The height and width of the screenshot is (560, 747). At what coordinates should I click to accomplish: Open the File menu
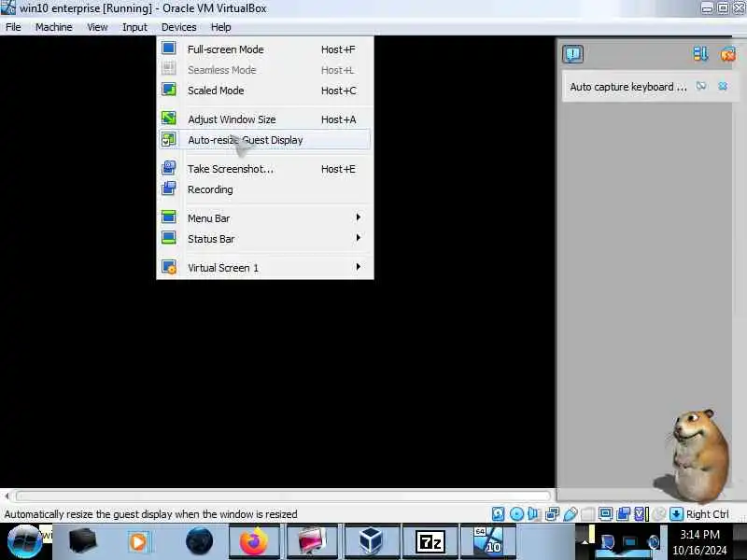coord(13,27)
